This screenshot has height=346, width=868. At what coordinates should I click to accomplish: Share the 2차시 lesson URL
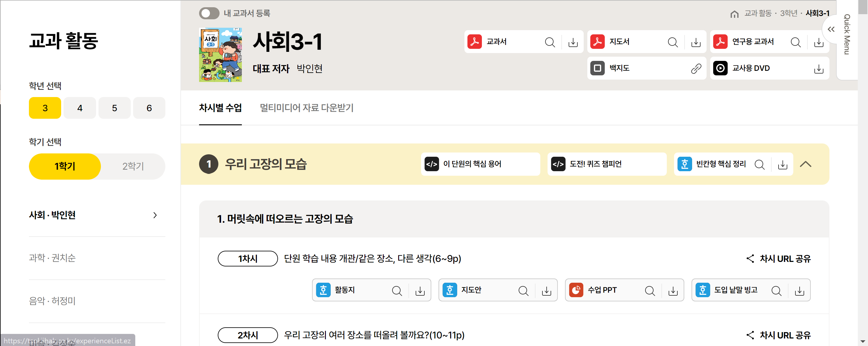click(778, 335)
